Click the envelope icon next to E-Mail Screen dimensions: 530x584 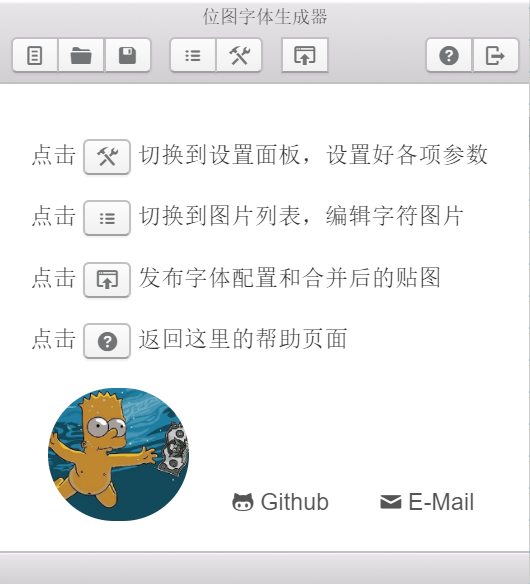pyautogui.click(x=390, y=502)
